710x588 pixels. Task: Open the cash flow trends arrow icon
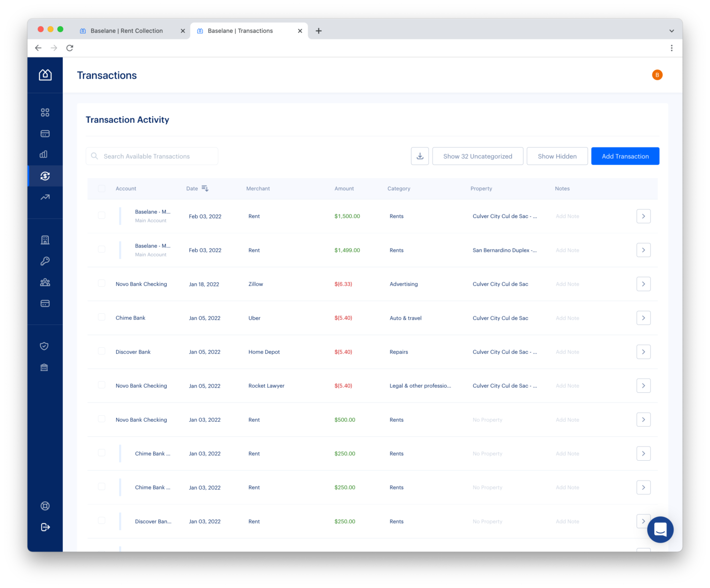coord(45,197)
